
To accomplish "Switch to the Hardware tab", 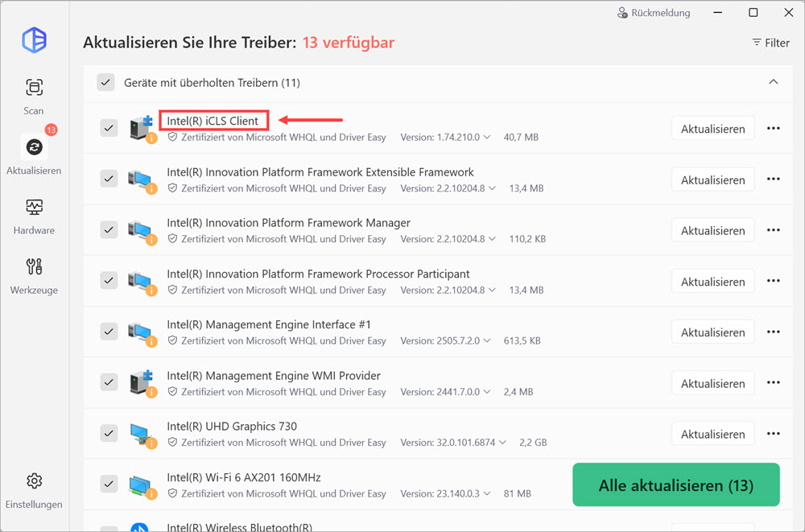I will pos(34,217).
